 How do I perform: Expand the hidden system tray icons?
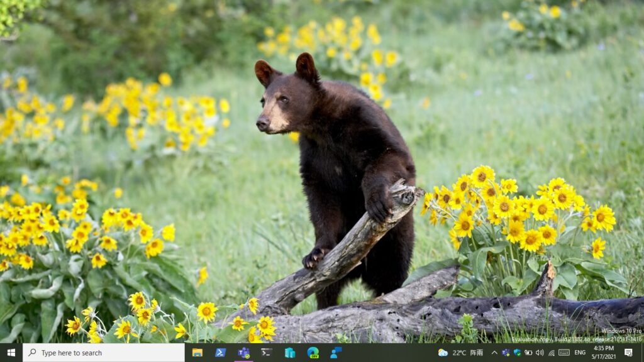click(494, 353)
